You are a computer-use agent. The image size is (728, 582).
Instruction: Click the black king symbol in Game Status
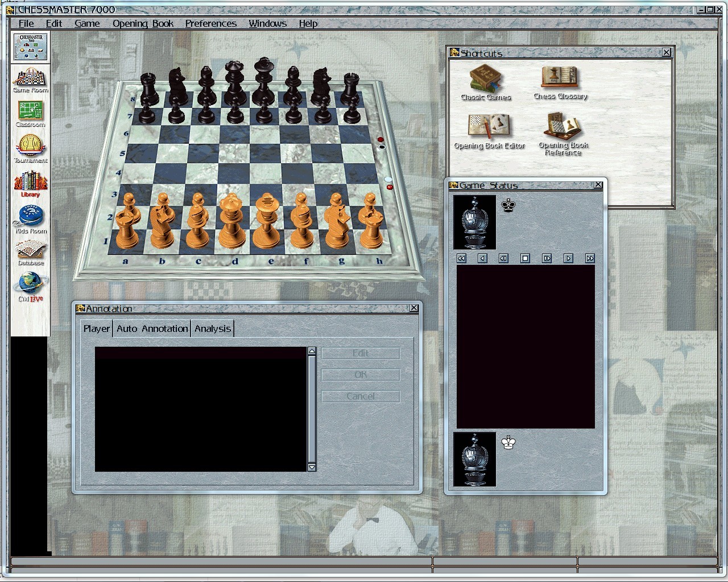click(x=508, y=205)
